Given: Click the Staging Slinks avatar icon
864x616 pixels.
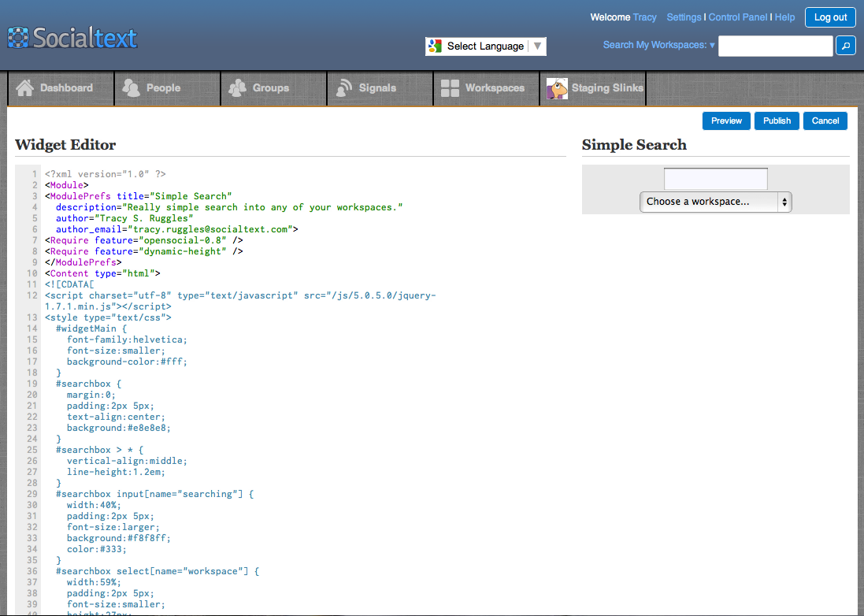Looking at the screenshot, I should (557, 88).
